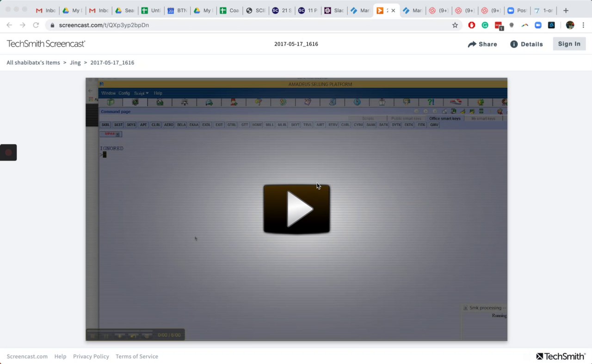Open the blue Zoom extension icon
This screenshot has height=364, width=592.
(538, 25)
